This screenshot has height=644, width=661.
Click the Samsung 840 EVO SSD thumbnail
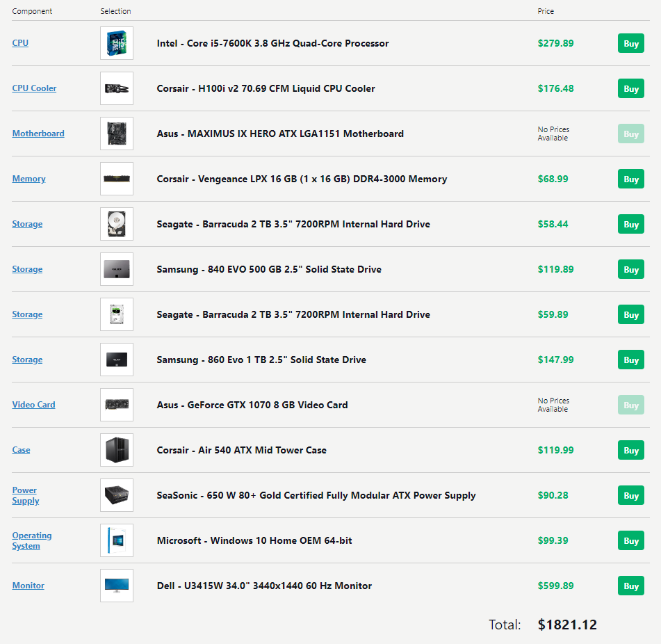click(x=117, y=269)
